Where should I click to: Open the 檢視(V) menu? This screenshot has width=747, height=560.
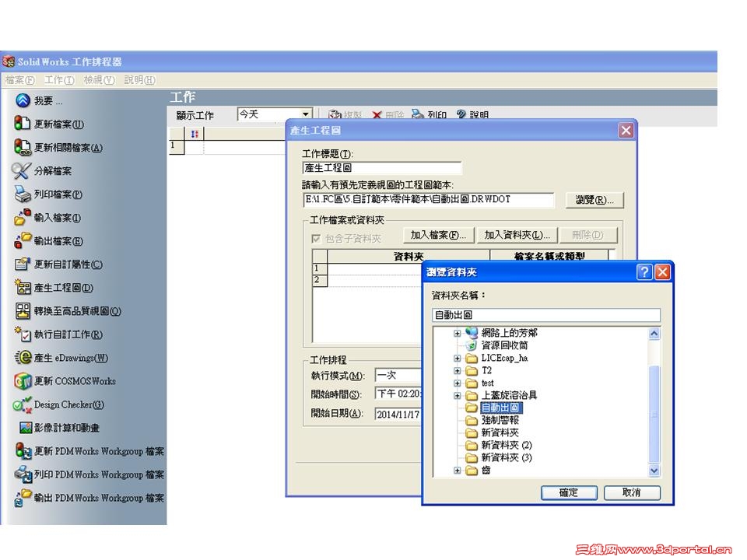click(99, 80)
